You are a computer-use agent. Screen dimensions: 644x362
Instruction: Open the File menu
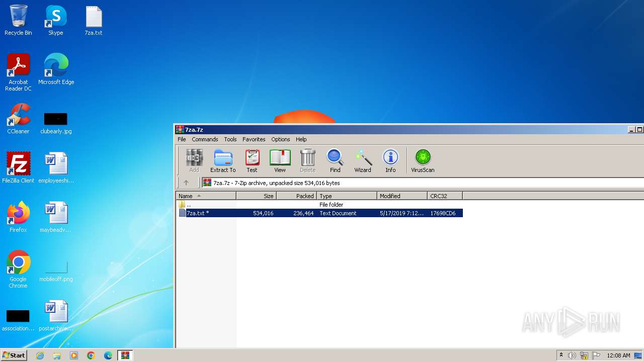(182, 139)
